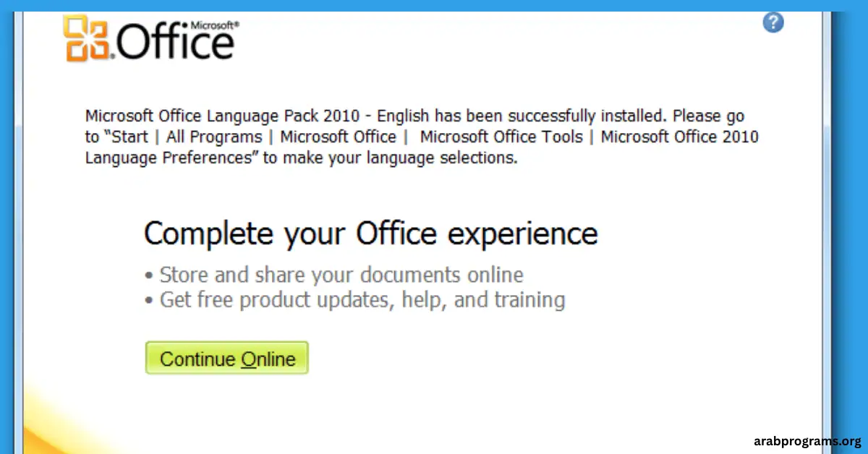Click the Microsoft Office logo
Viewport: 868px width, 454px height.
click(151, 39)
